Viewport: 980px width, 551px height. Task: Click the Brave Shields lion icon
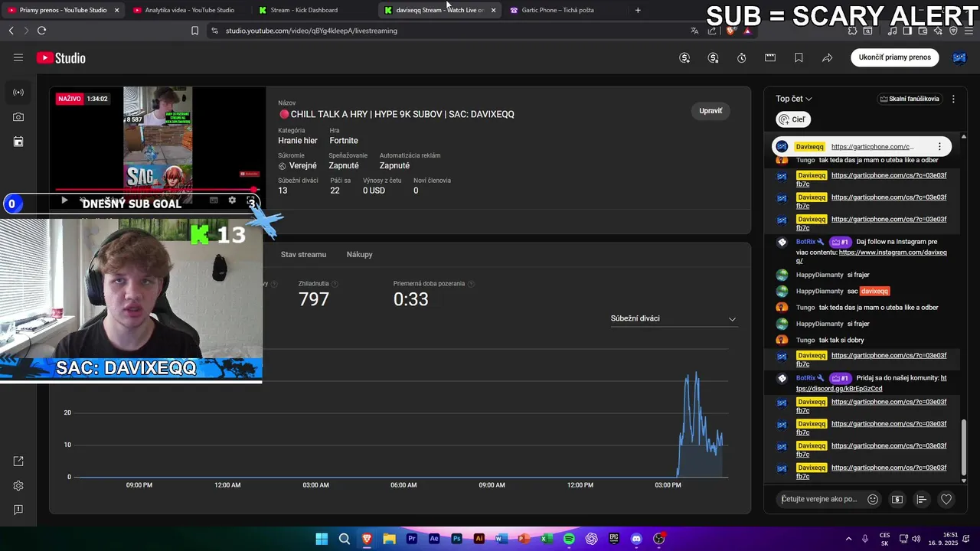[731, 31]
